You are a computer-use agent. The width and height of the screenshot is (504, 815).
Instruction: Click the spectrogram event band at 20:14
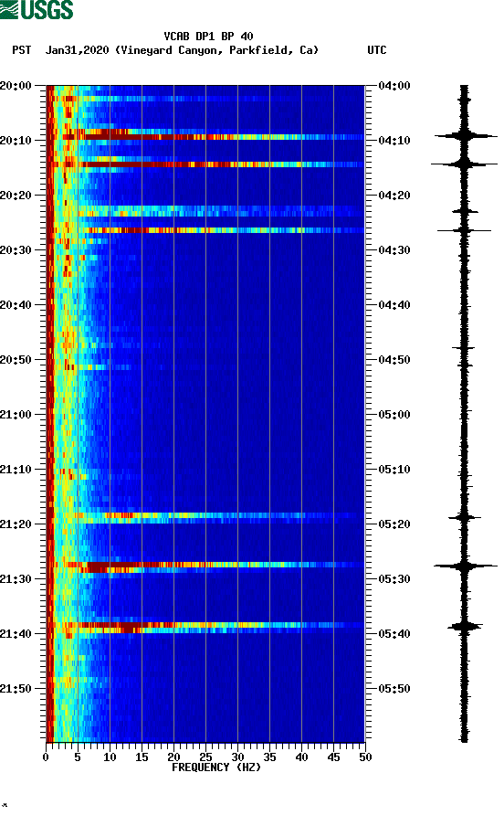coord(205,164)
